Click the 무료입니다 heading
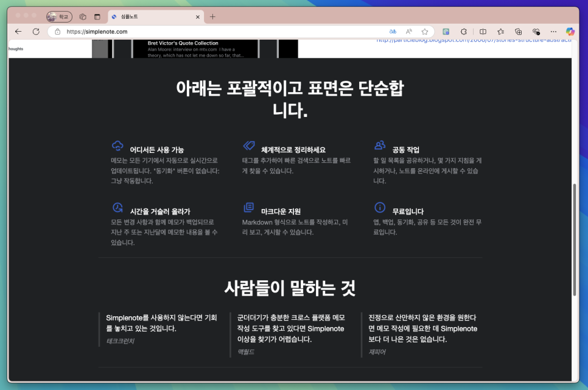588x390 pixels. (408, 211)
